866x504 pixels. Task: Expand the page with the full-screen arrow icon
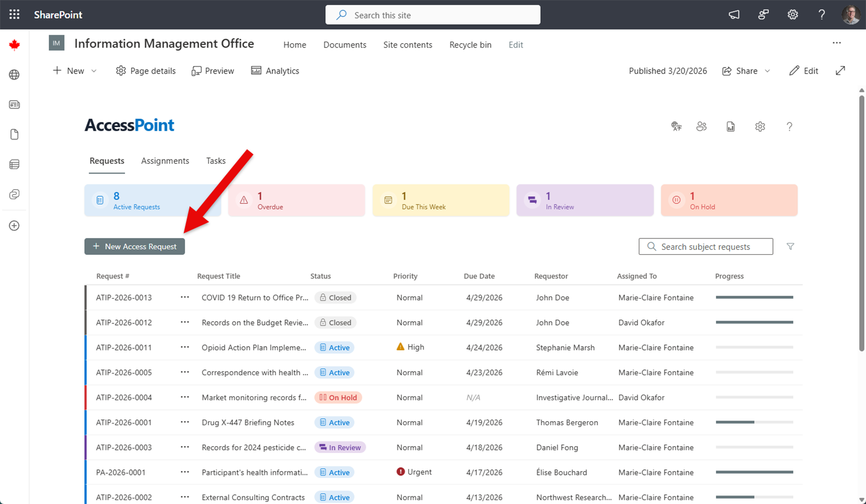pos(840,71)
